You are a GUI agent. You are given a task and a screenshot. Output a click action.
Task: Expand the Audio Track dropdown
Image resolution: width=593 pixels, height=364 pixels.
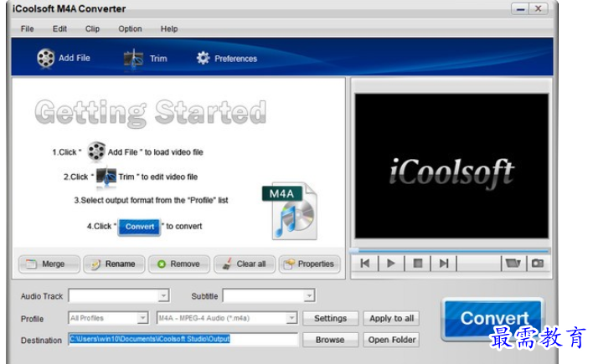click(x=163, y=295)
